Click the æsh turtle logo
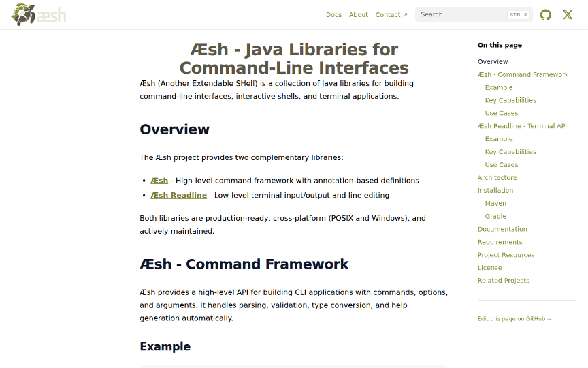 click(39, 14)
